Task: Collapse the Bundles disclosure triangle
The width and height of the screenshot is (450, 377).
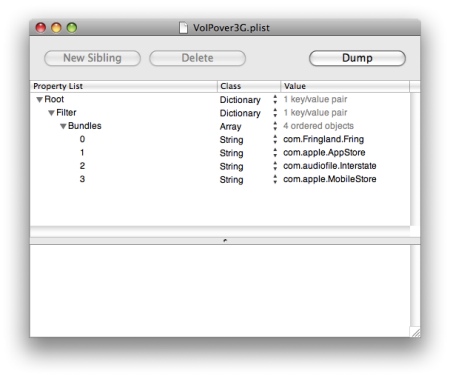Action: 63,126
